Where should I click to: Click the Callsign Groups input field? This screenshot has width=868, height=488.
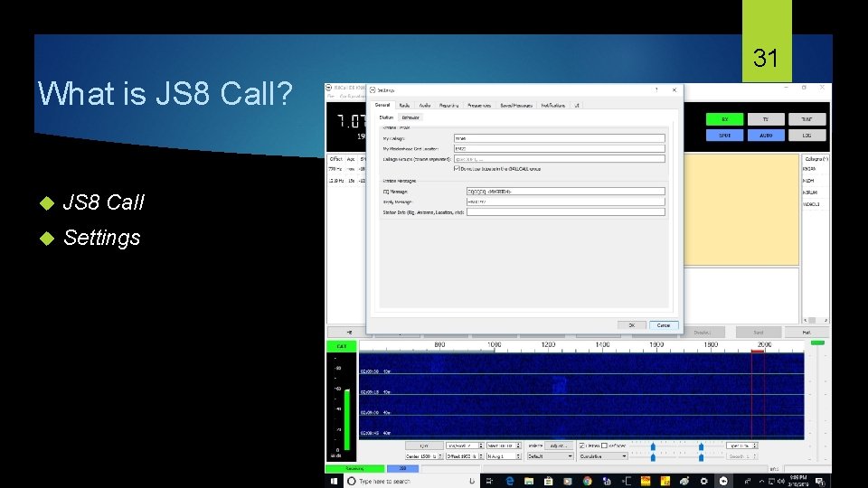click(559, 159)
